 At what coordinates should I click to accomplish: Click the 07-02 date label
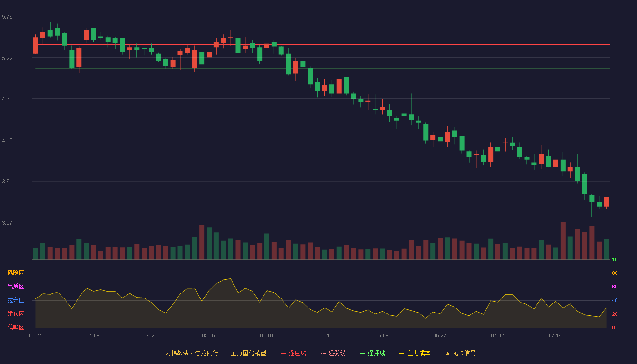(497, 335)
